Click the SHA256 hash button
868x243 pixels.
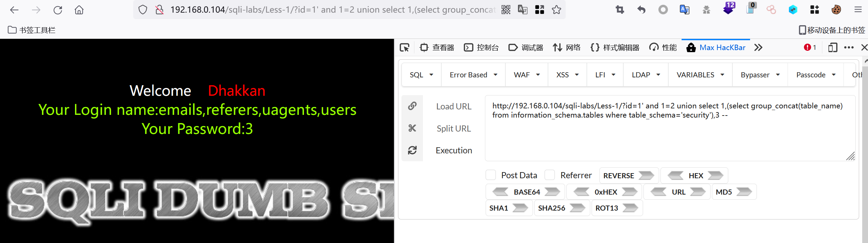point(562,208)
